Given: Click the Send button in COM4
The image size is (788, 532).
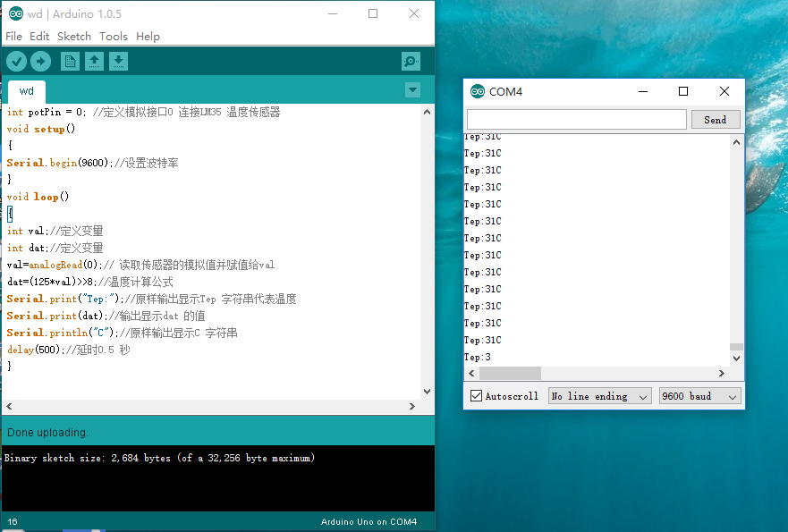Looking at the screenshot, I should tap(716, 120).
